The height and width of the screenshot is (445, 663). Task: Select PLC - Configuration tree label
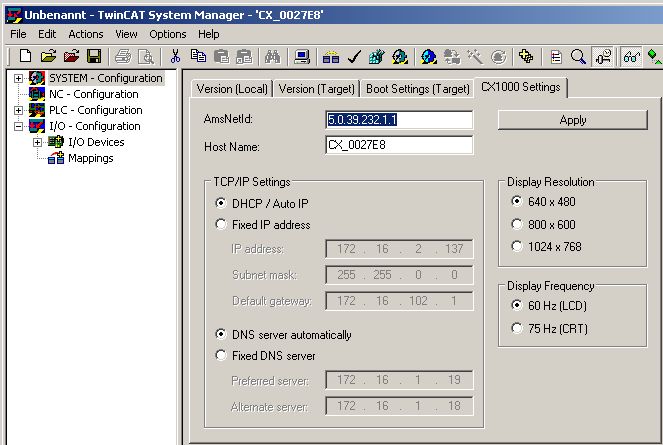pyautogui.click(x=96, y=110)
